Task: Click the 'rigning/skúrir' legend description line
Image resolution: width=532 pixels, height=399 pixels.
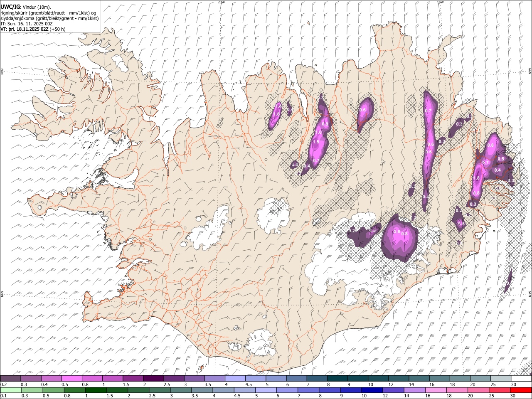Action: click(x=48, y=13)
